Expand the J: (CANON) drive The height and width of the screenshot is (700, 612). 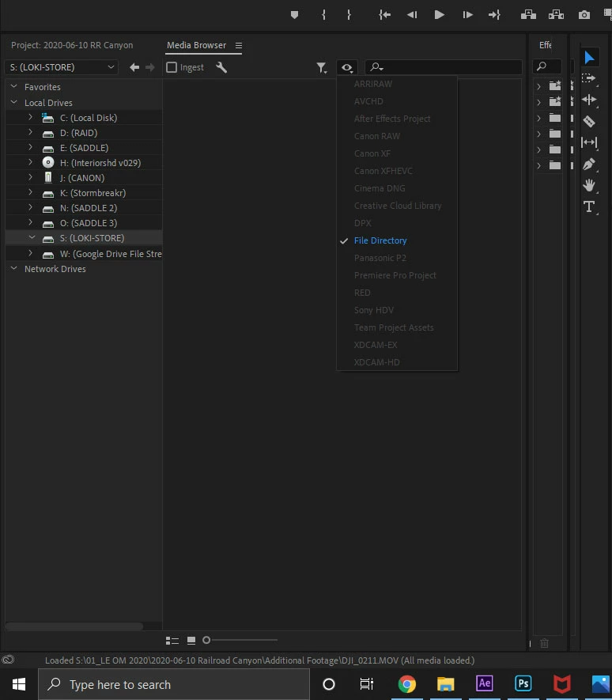coord(30,177)
